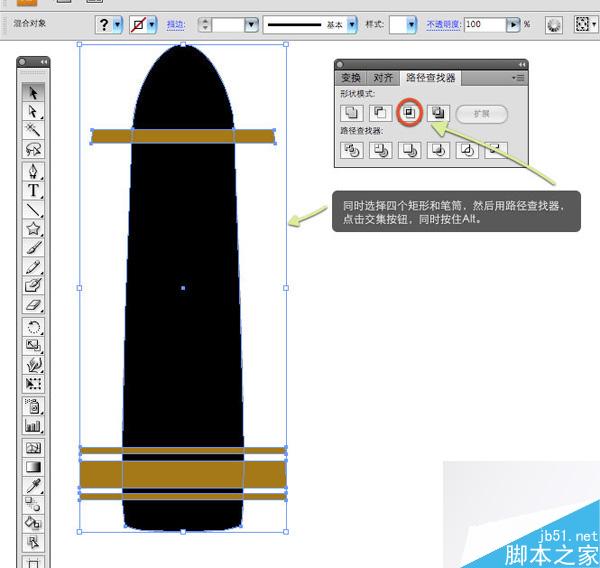Click the Outline pathfinder button
Screen dimensions: 600x568
click(467, 150)
